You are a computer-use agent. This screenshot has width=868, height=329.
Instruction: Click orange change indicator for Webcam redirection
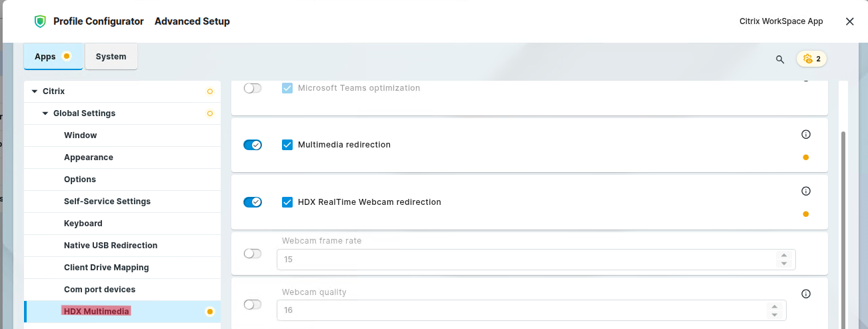tap(805, 214)
